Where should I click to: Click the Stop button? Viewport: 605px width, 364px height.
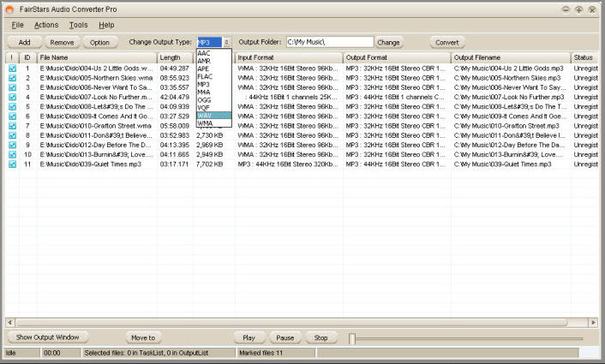pos(320,337)
